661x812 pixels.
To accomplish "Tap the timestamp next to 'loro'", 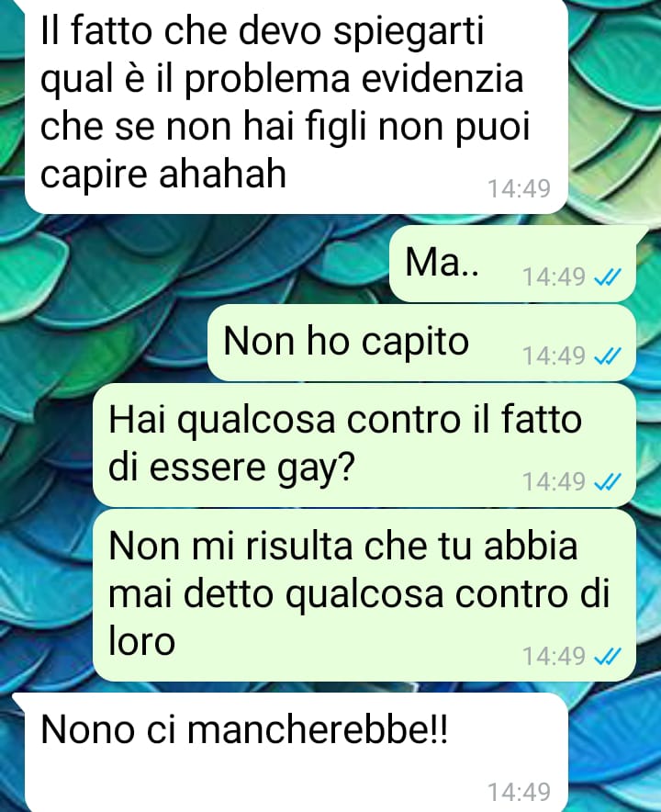I will coord(554,656).
